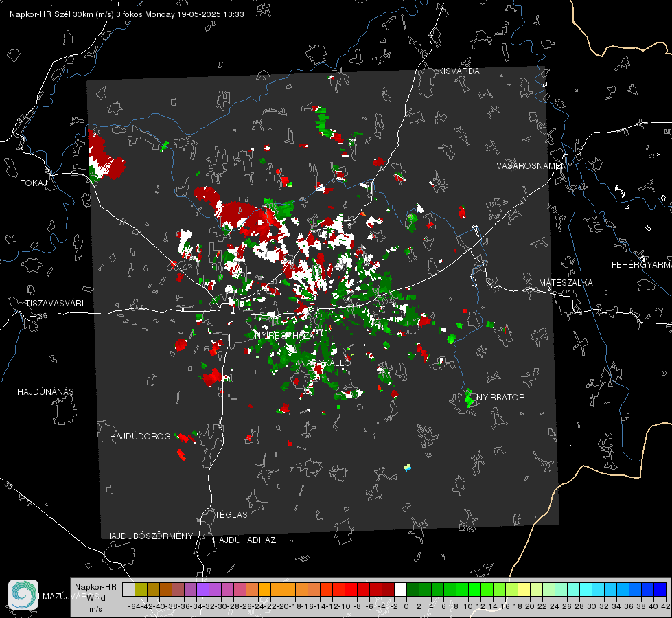The image size is (672, 618).
Task: Click the KISVÁRDA city label
Action: pos(459,71)
